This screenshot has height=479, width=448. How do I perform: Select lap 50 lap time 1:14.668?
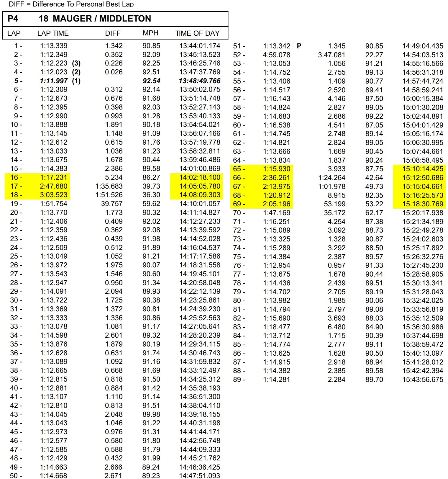tap(54, 475)
